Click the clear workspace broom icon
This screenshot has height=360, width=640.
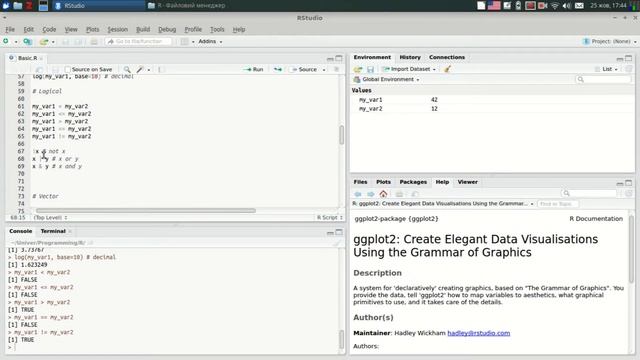(447, 69)
